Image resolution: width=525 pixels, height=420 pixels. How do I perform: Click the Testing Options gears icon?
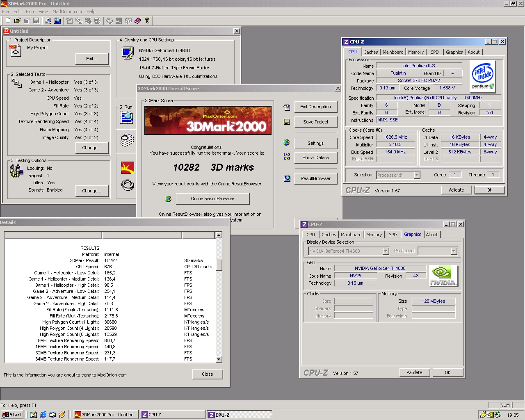(x=16, y=171)
